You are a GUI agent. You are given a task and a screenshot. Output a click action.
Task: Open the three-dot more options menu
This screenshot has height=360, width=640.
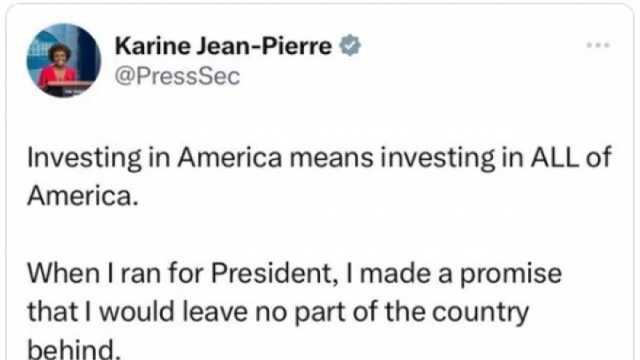click(x=598, y=45)
